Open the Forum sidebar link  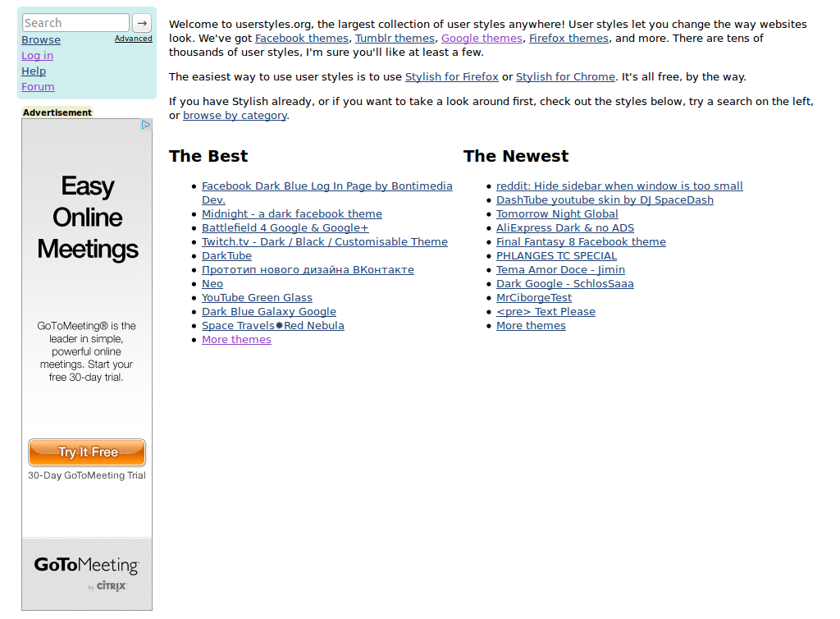38,87
